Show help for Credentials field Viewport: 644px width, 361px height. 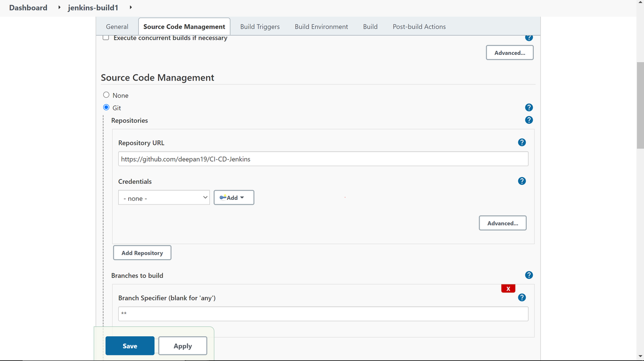coord(522,181)
